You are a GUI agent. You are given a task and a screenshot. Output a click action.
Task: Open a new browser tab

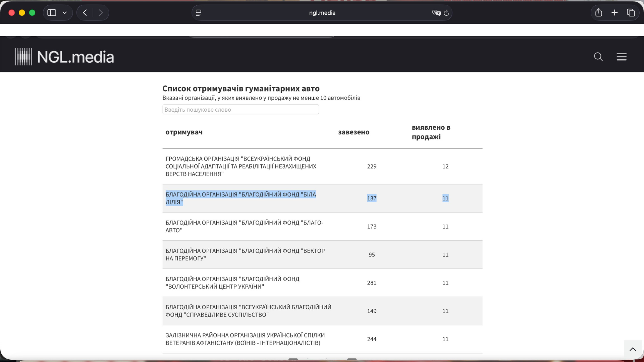tap(614, 12)
